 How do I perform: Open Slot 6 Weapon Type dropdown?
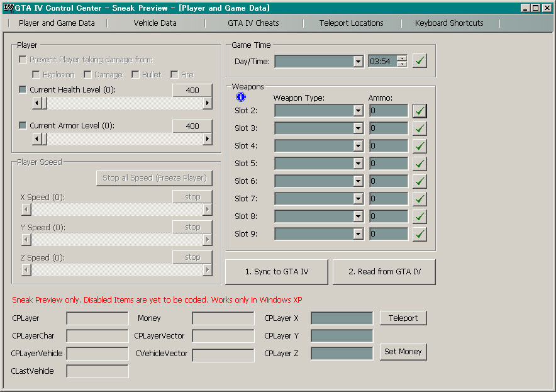pos(358,181)
